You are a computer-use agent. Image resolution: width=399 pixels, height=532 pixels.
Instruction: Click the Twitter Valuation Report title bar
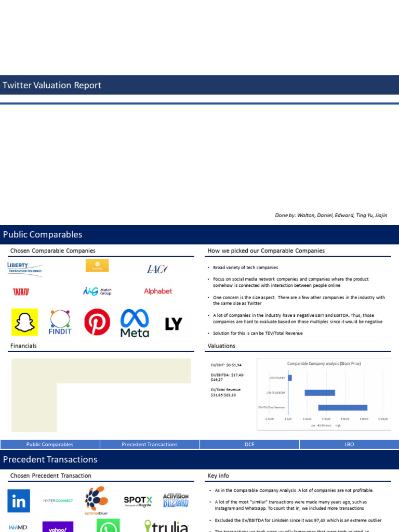click(x=199, y=85)
